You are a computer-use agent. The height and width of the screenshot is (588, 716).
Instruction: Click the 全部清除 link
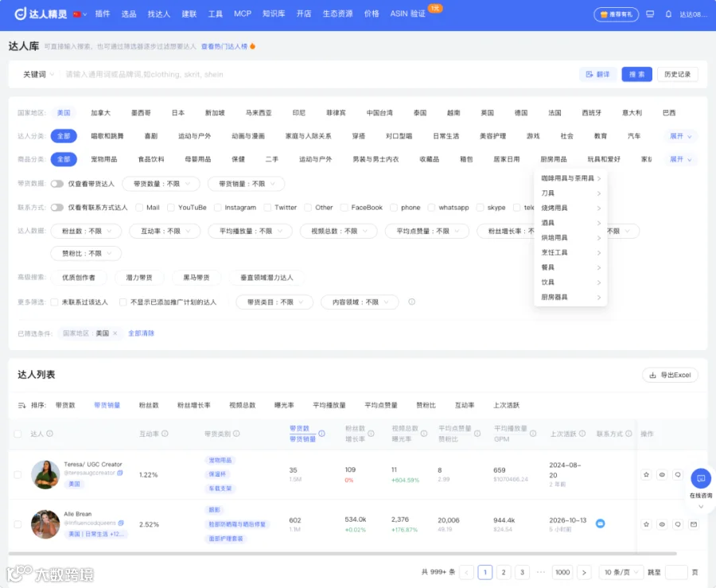141,333
